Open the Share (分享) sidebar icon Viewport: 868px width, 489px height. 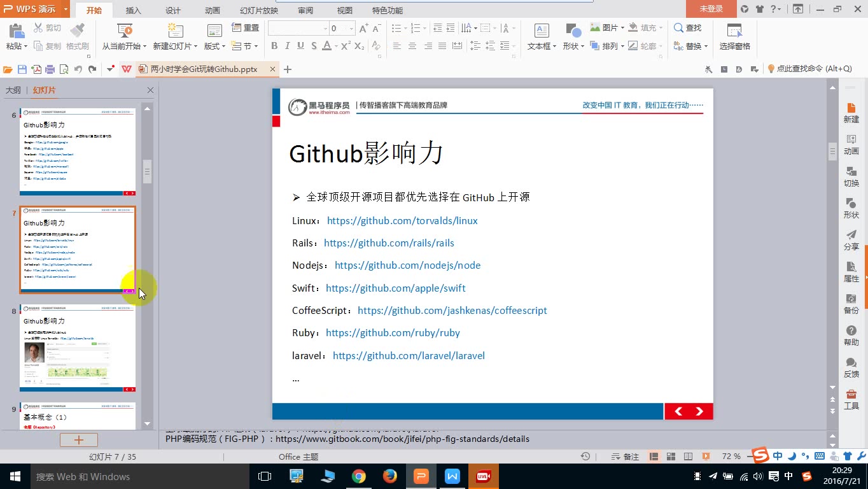coord(851,240)
